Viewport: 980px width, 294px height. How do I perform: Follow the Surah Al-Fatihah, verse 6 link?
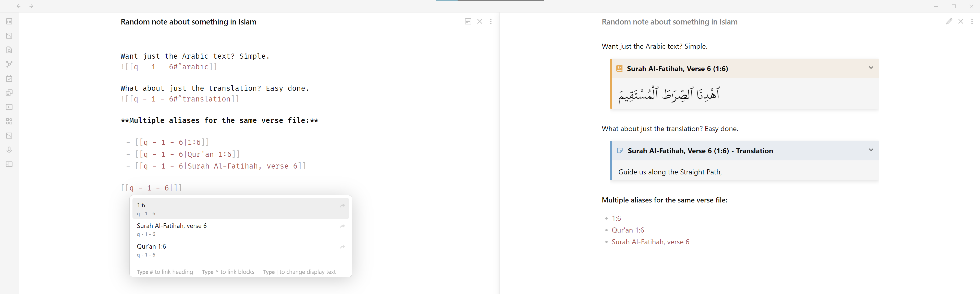(x=651, y=241)
